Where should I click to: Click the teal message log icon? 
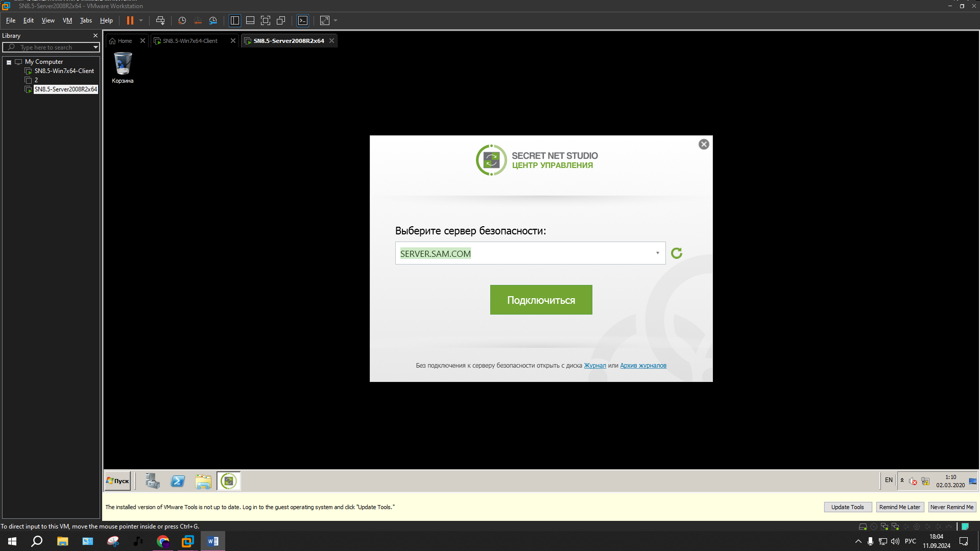click(x=965, y=526)
